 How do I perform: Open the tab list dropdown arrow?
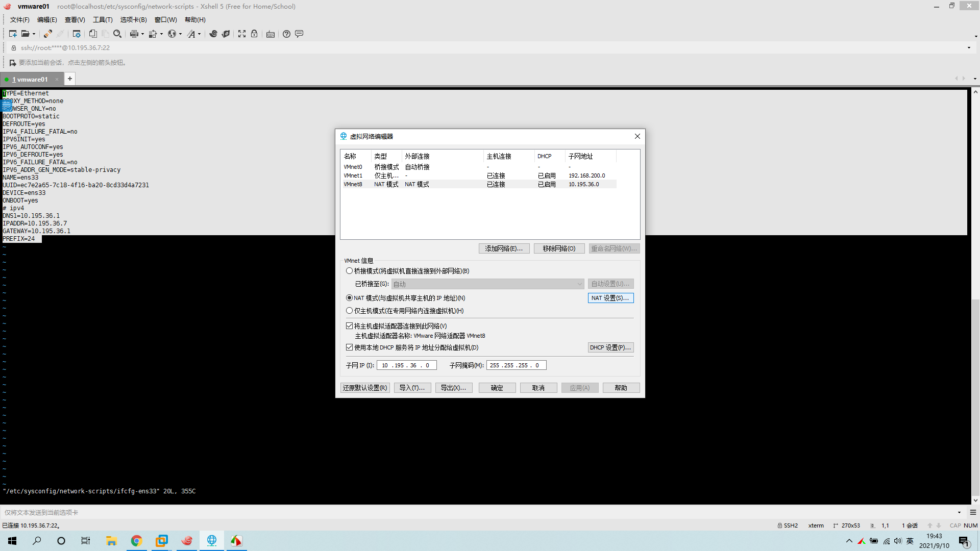pos(975,79)
